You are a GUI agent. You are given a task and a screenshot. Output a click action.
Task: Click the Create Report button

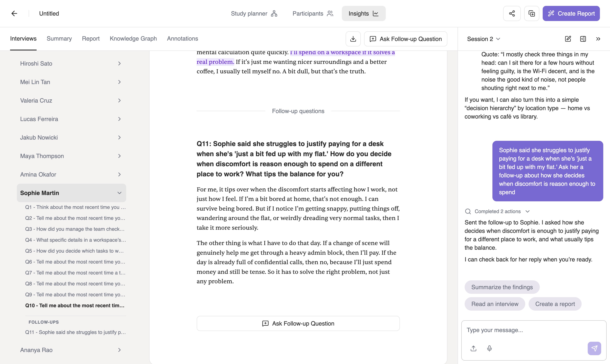coord(571,13)
